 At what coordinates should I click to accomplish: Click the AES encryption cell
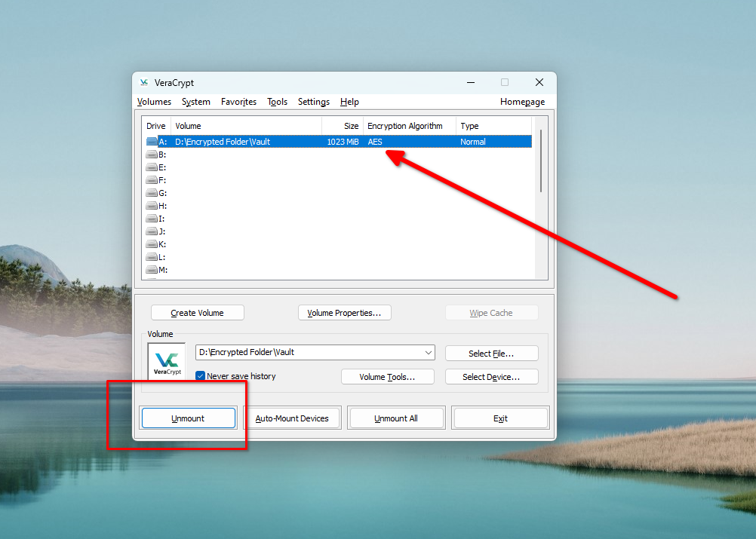(x=375, y=142)
